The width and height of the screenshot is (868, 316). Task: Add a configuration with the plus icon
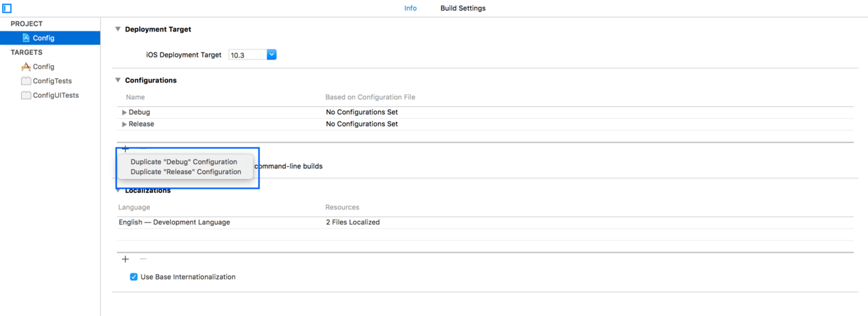(125, 148)
